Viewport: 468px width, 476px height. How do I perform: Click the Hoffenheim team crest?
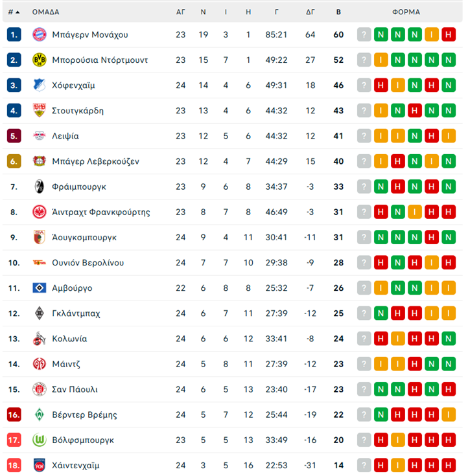click(x=40, y=85)
